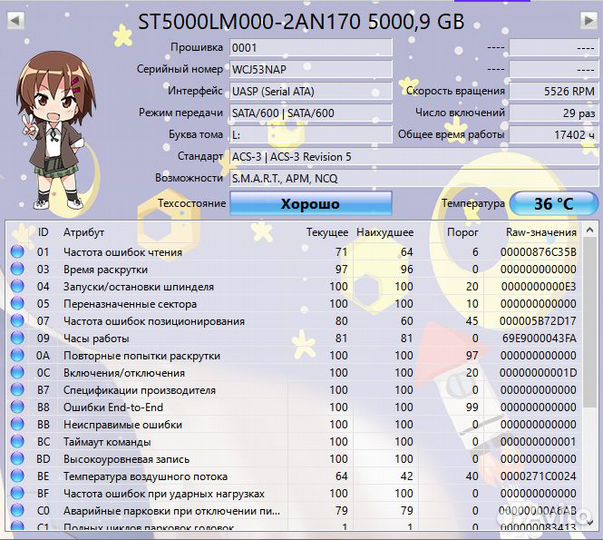Click status icon for Переназначенные сектора
Viewport: 603px width, 540px height.
pyautogui.click(x=17, y=304)
